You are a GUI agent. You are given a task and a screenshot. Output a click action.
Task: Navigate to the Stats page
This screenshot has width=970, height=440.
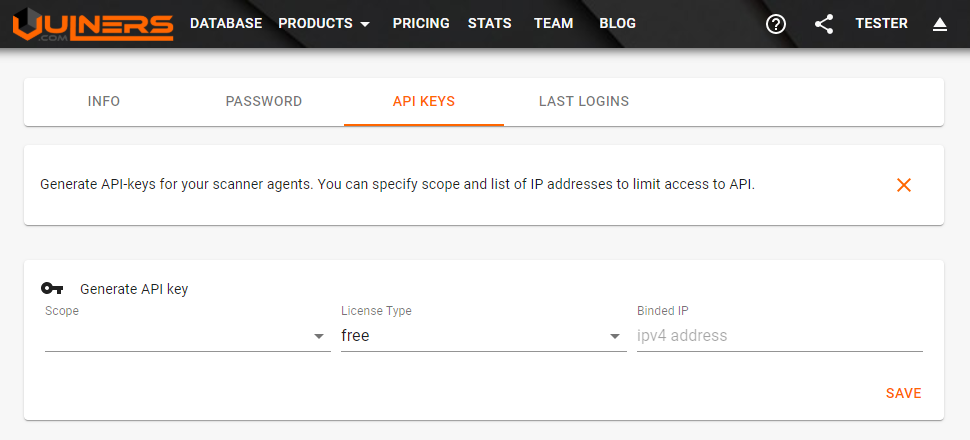click(490, 24)
